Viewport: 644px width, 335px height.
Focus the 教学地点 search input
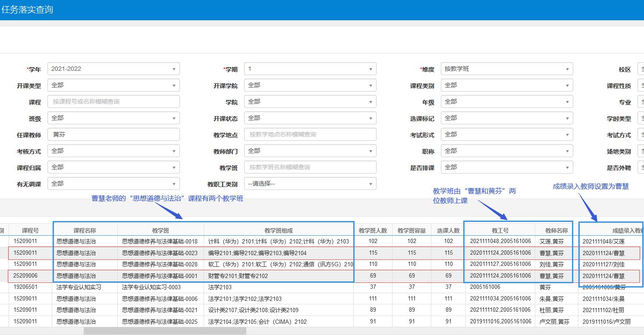click(310, 135)
